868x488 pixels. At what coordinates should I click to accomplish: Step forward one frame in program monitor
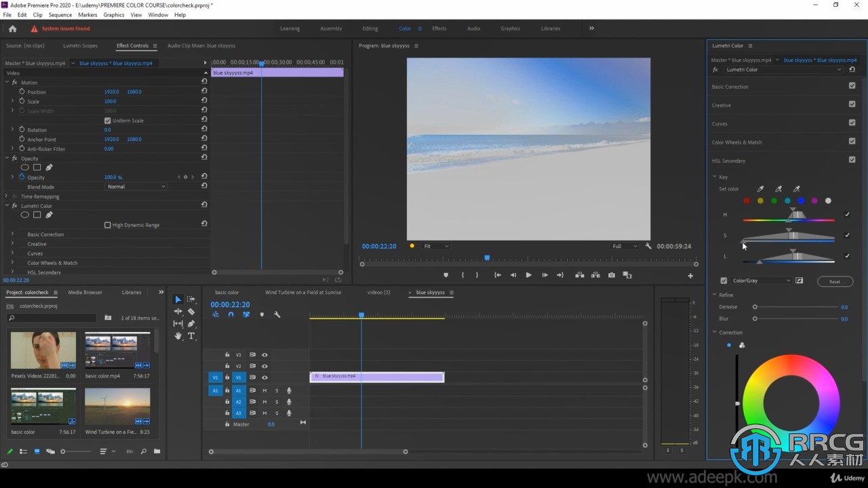(x=545, y=275)
